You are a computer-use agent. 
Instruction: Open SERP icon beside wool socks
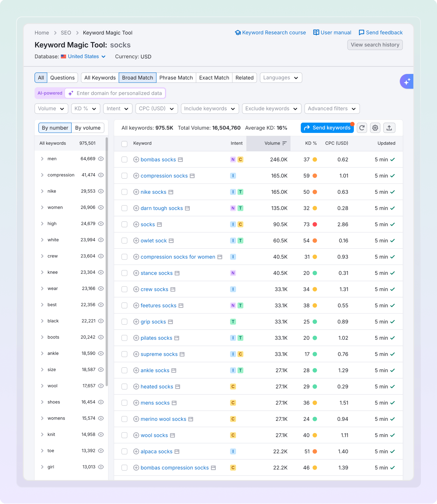click(x=172, y=436)
